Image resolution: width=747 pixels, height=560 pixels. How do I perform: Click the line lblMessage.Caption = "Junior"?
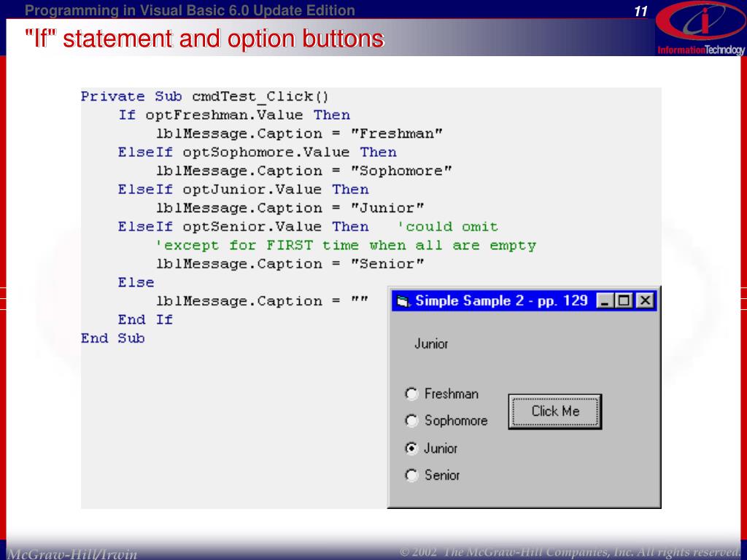point(290,208)
